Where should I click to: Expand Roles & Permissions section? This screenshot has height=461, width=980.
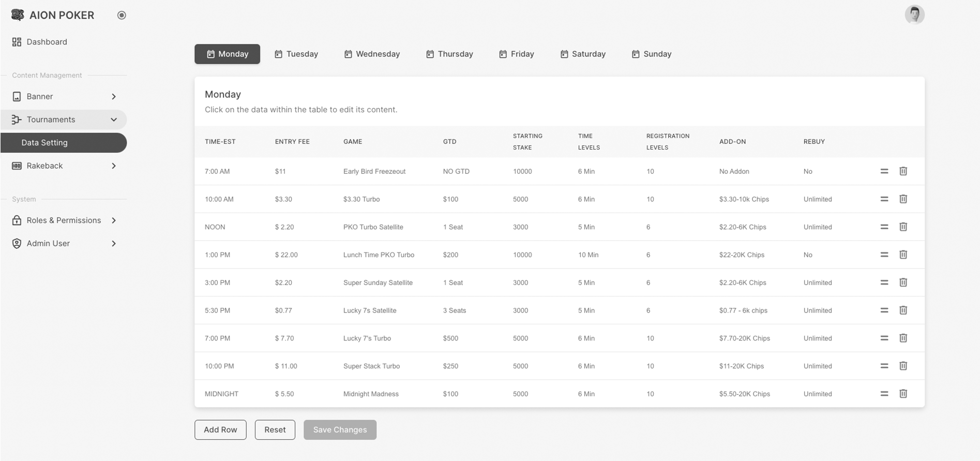(64, 220)
